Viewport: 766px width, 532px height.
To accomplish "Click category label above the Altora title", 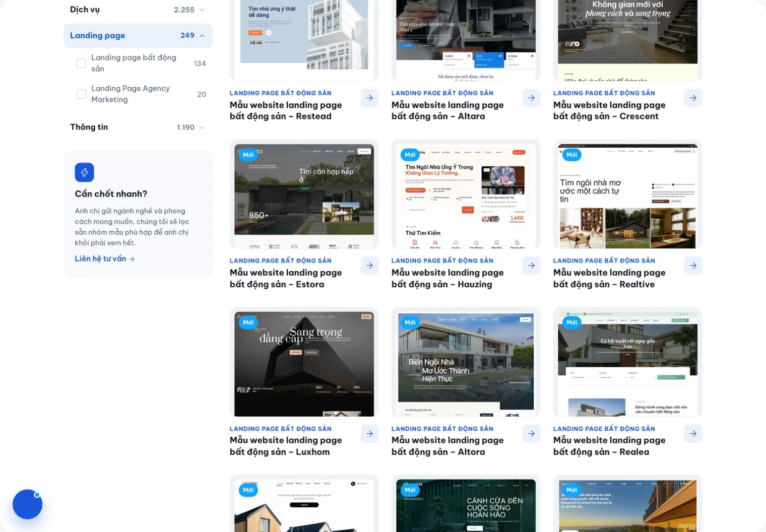I will pyautogui.click(x=442, y=429).
